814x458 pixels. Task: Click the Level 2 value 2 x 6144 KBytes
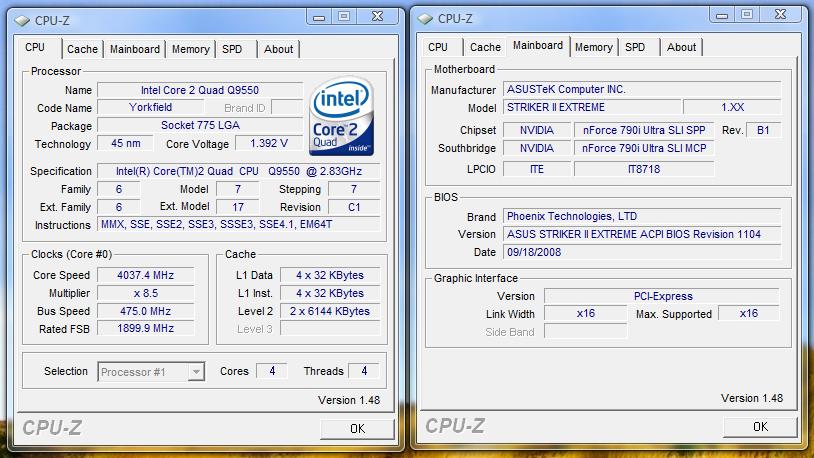330,311
